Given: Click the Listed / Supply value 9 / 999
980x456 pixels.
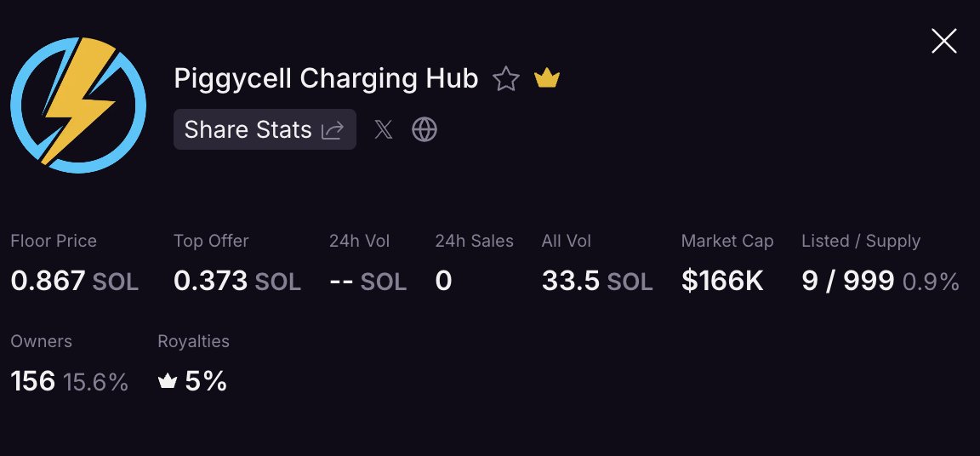Looking at the screenshot, I should pyautogui.click(x=847, y=281).
